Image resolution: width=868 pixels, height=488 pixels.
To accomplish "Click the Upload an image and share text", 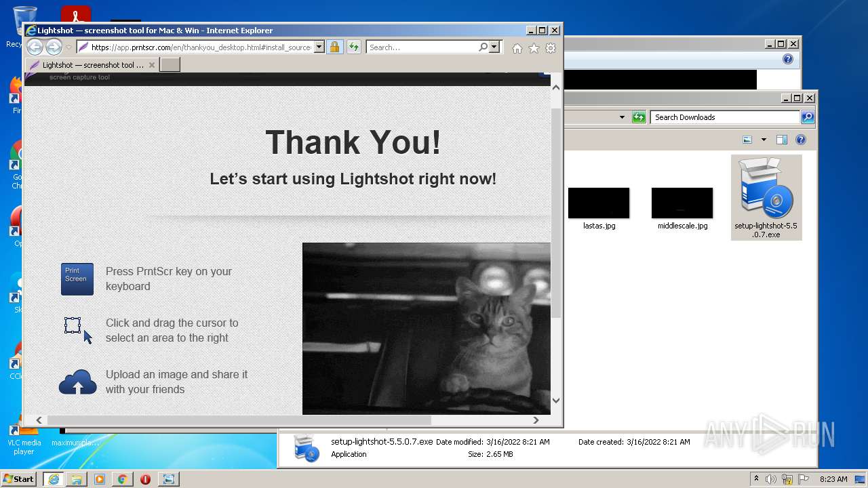I will 176,382.
